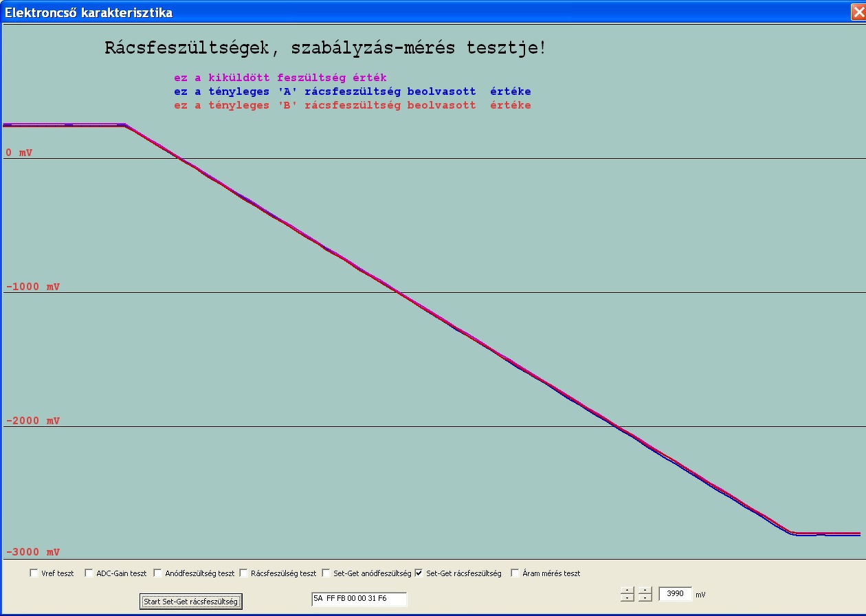Enable the Vref teszt checkbox
Viewport: 866px width, 616px height.
[34, 573]
